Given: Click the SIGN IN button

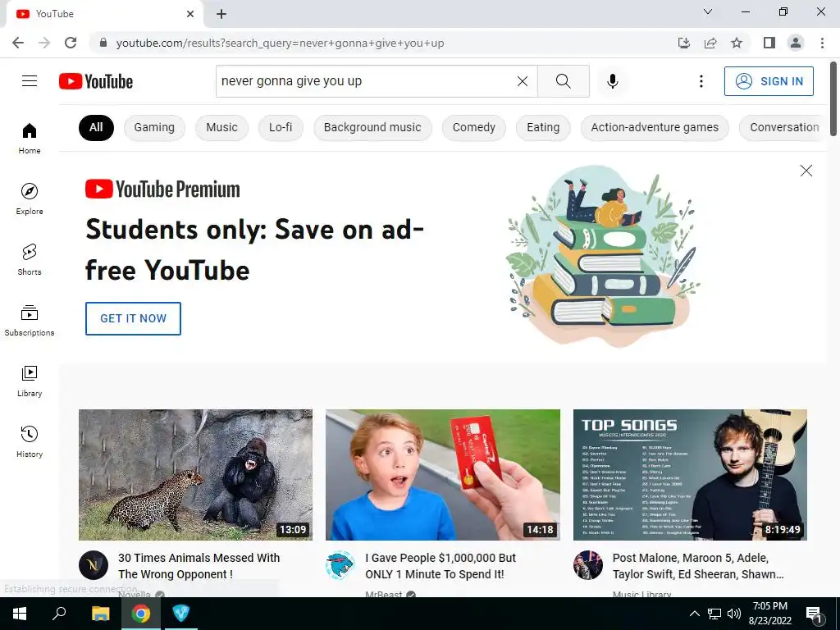Looking at the screenshot, I should [769, 81].
